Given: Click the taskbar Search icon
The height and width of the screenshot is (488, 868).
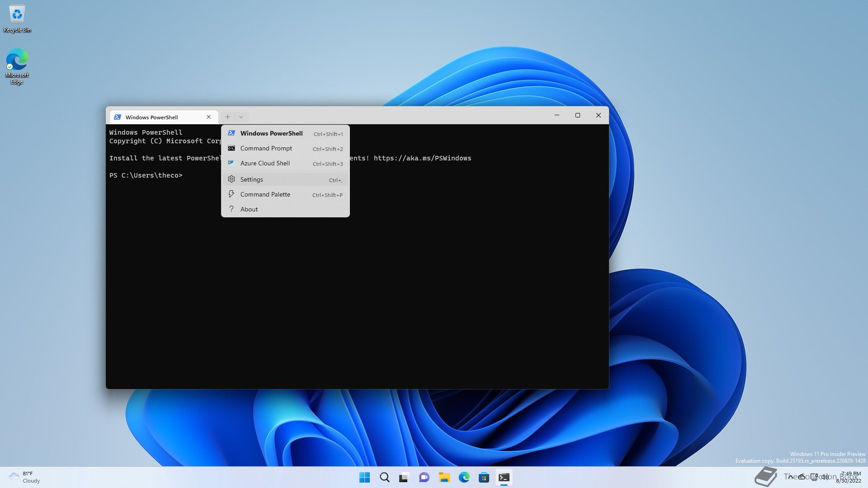Looking at the screenshot, I should pyautogui.click(x=385, y=478).
